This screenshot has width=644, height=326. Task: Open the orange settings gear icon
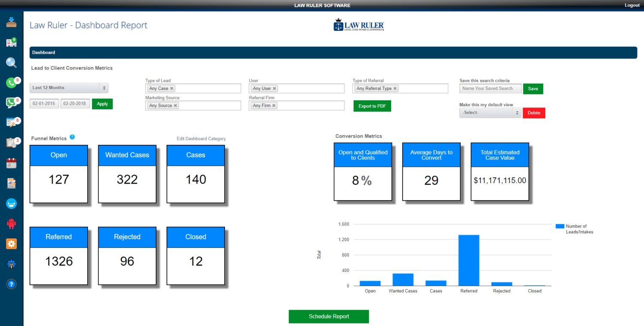pyautogui.click(x=11, y=244)
